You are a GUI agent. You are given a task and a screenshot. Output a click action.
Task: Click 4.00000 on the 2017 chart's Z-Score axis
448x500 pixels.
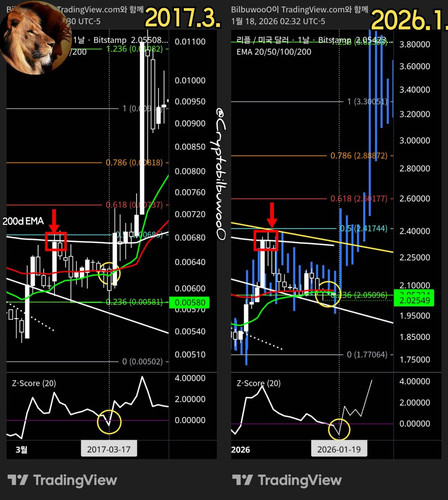(x=190, y=378)
